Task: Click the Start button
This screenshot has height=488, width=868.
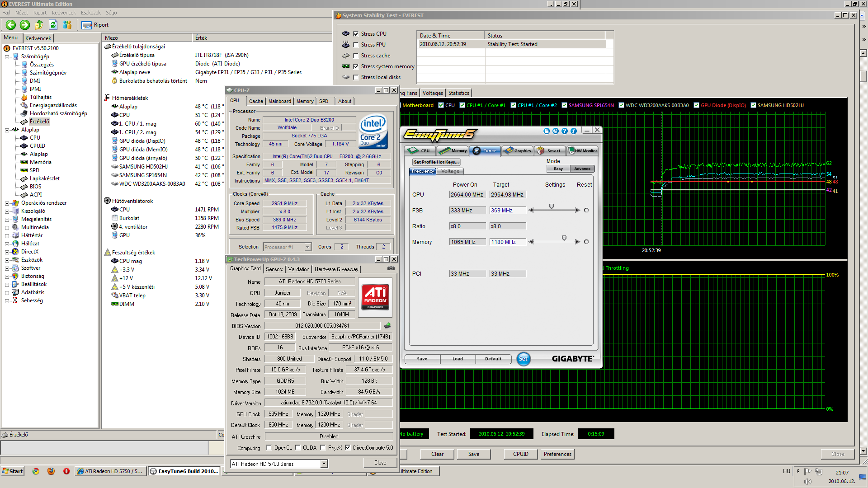Action: coord(13,471)
